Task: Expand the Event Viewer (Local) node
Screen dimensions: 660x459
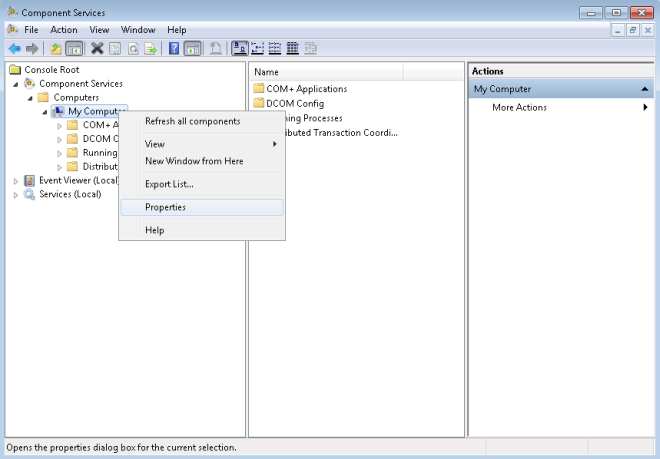Action: coord(15,181)
